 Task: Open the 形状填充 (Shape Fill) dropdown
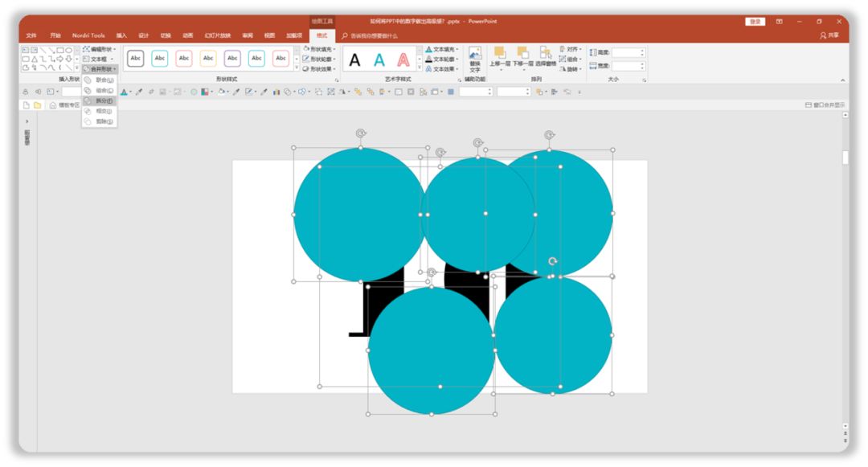pyautogui.click(x=319, y=49)
